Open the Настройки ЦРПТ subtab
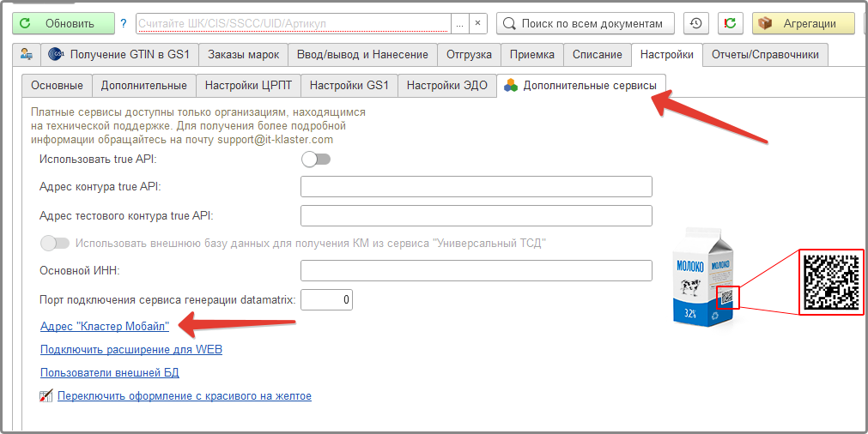868x434 pixels. click(x=248, y=86)
